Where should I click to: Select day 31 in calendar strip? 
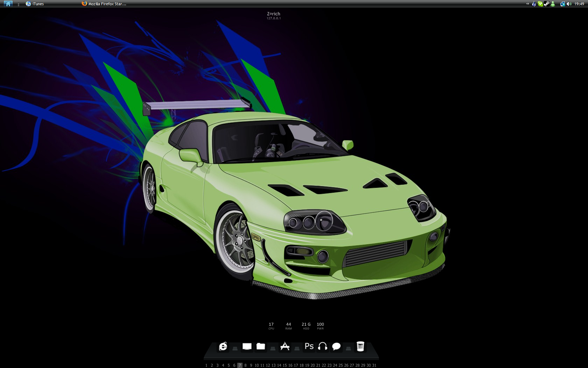(x=374, y=365)
